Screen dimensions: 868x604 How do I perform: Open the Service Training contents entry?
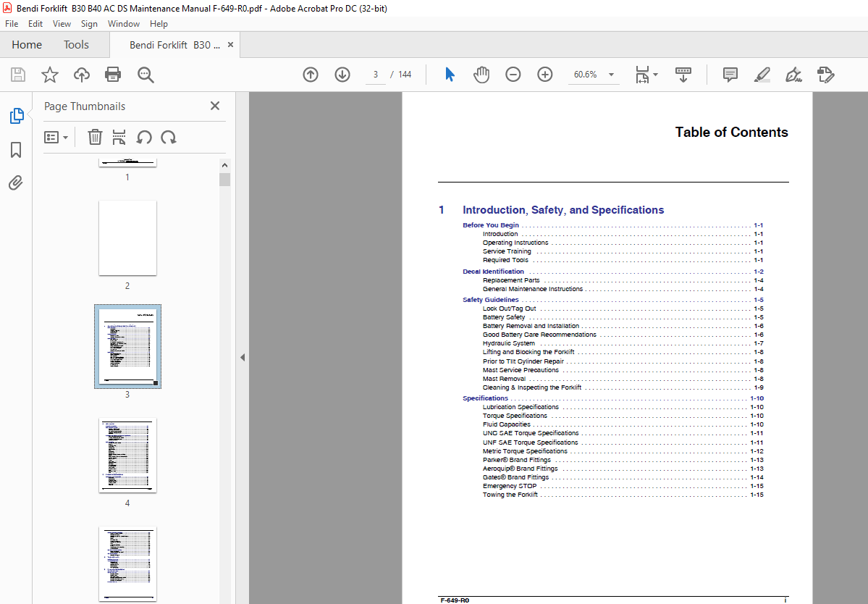[507, 251]
